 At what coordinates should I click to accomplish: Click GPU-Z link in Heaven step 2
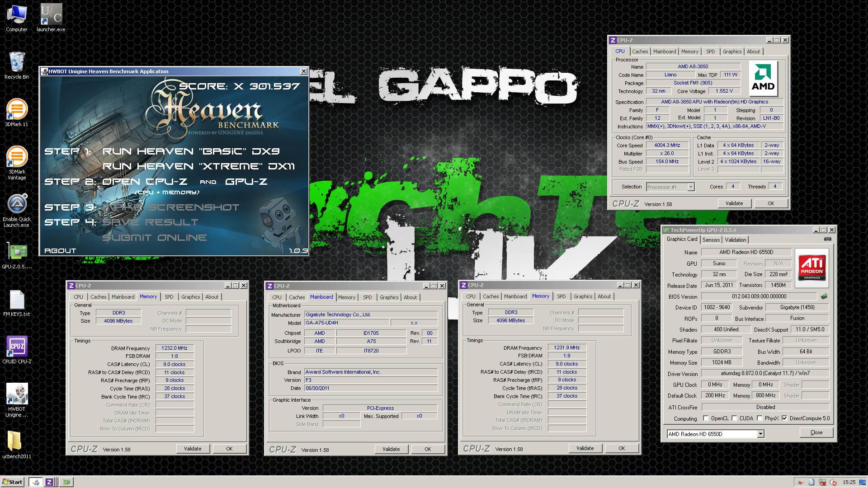(246, 182)
